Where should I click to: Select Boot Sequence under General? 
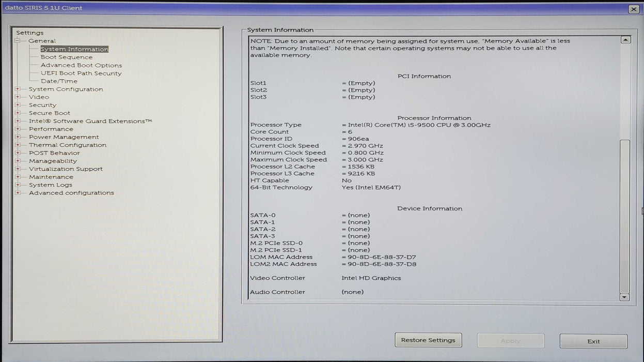point(67,57)
